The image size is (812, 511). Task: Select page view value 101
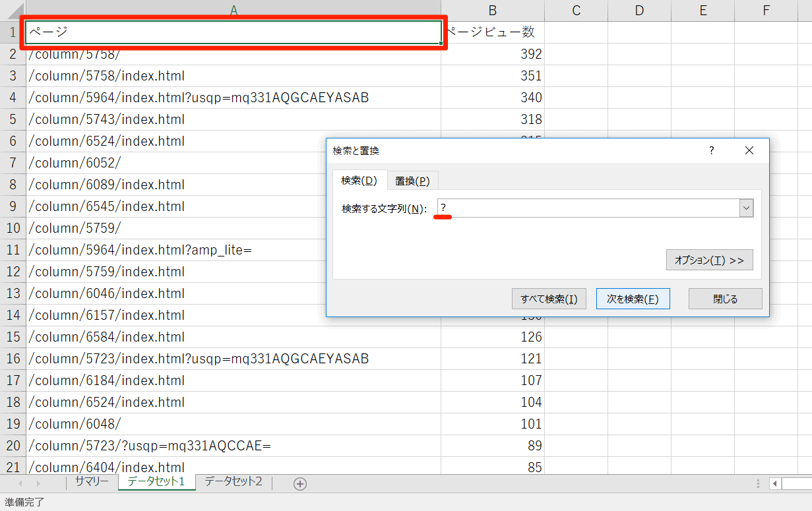493,424
